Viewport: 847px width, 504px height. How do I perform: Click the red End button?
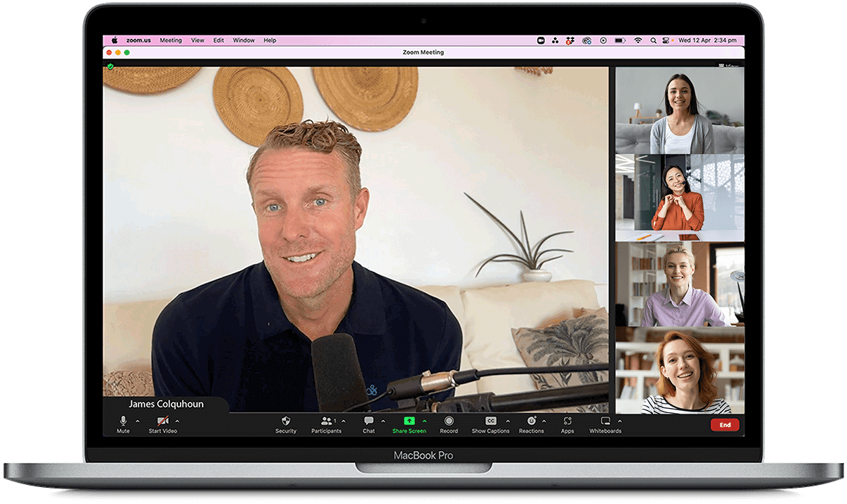(724, 425)
